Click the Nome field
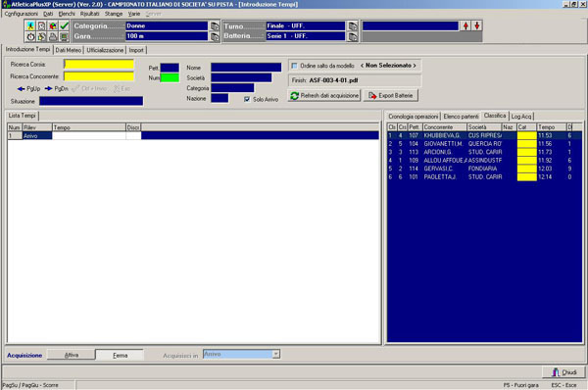This screenshot has height=390, width=588. [x=246, y=68]
